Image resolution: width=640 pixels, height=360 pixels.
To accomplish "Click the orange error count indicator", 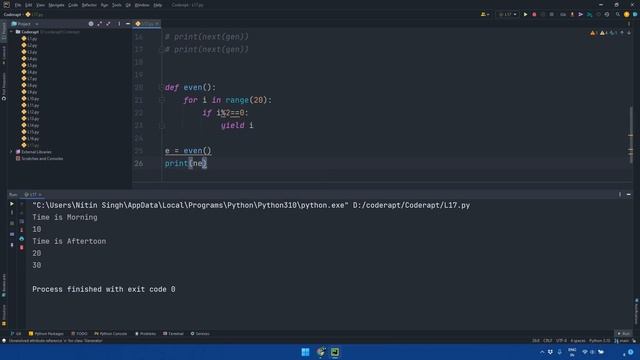I will coord(593,33).
